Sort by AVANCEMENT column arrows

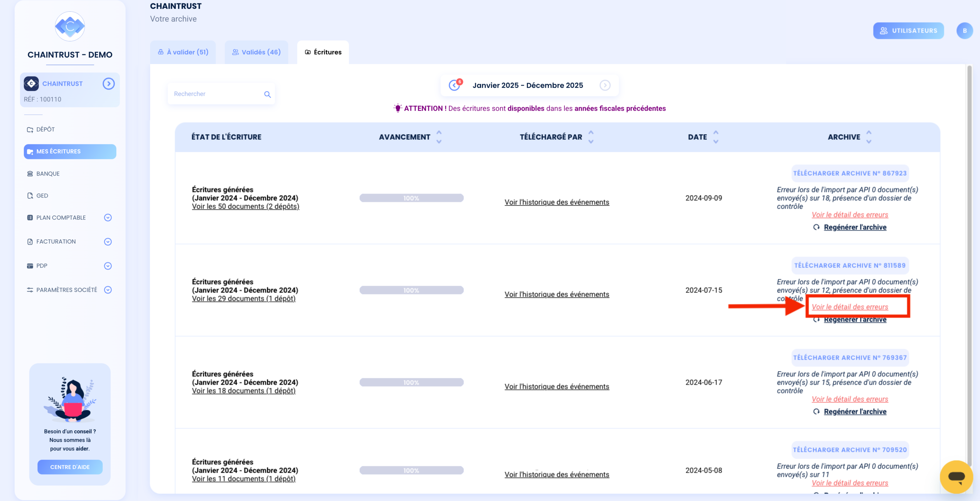coord(439,137)
